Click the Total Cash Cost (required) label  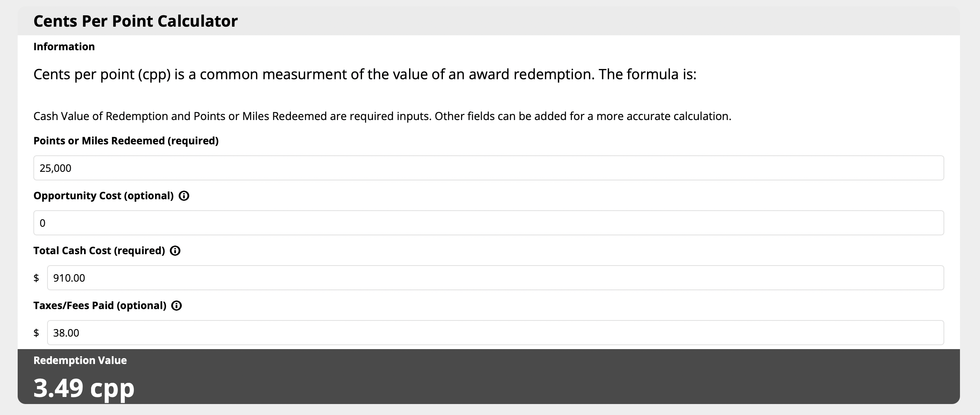pos(99,251)
